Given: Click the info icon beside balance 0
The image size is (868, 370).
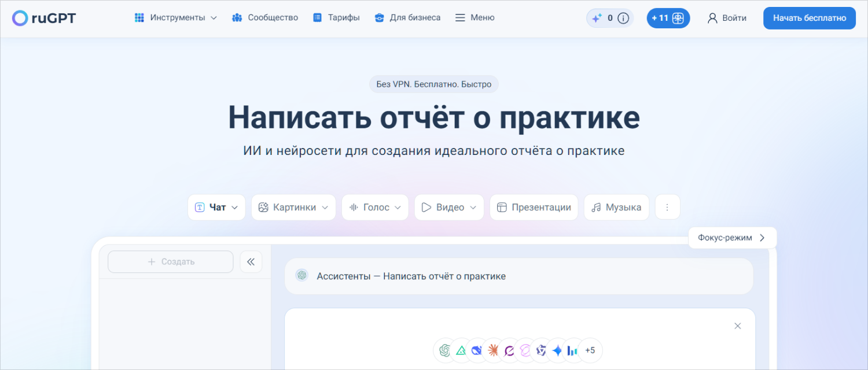Looking at the screenshot, I should (x=623, y=18).
